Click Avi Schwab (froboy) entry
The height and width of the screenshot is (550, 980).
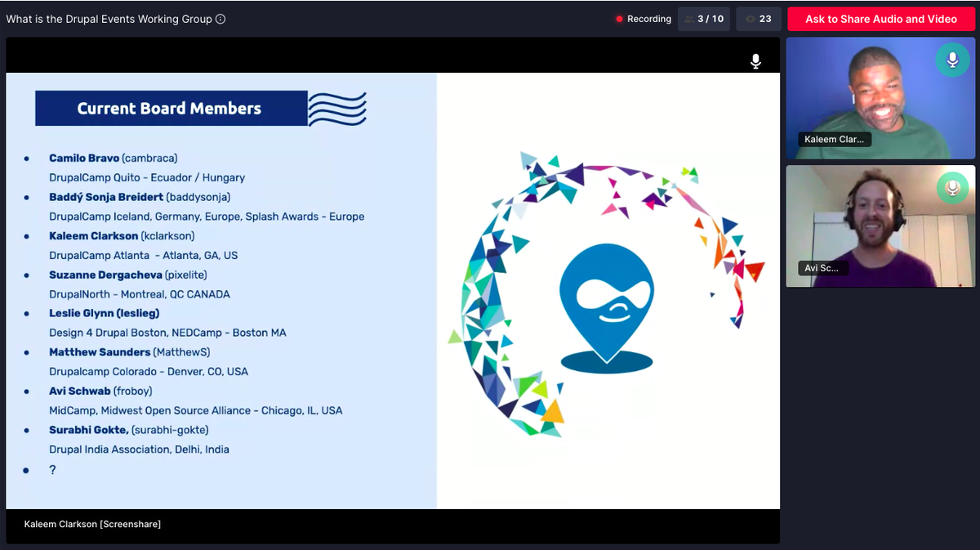[x=100, y=391]
